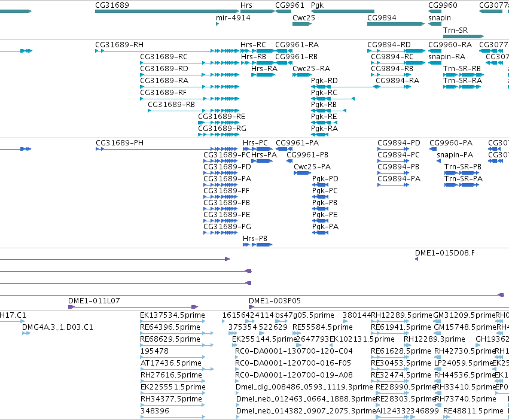Select the Pgk-RC transcript
This screenshot has height=420, width=509.
(333, 99)
